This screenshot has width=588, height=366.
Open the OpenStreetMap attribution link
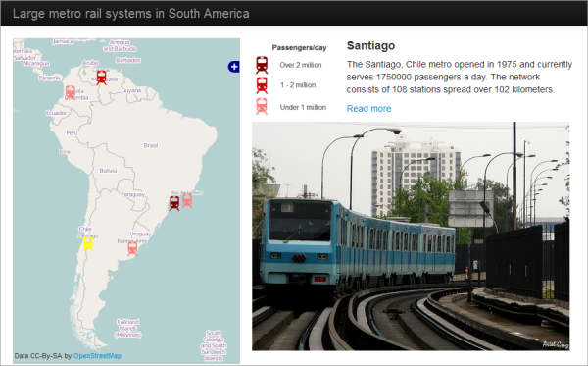pyautogui.click(x=97, y=356)
